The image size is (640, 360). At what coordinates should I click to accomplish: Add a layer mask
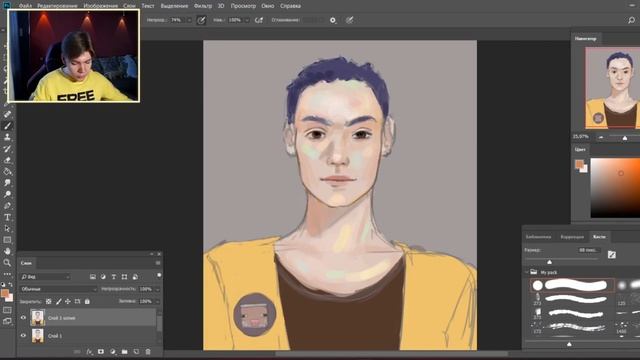pyautogui.click(x=101, y=351)
